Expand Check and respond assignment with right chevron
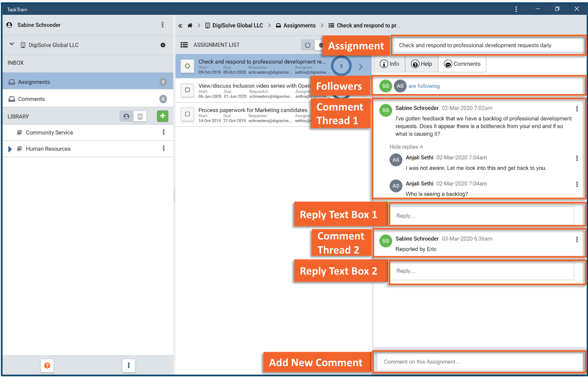This screenshot has width=588, height=377. click(x=361, y=66)
